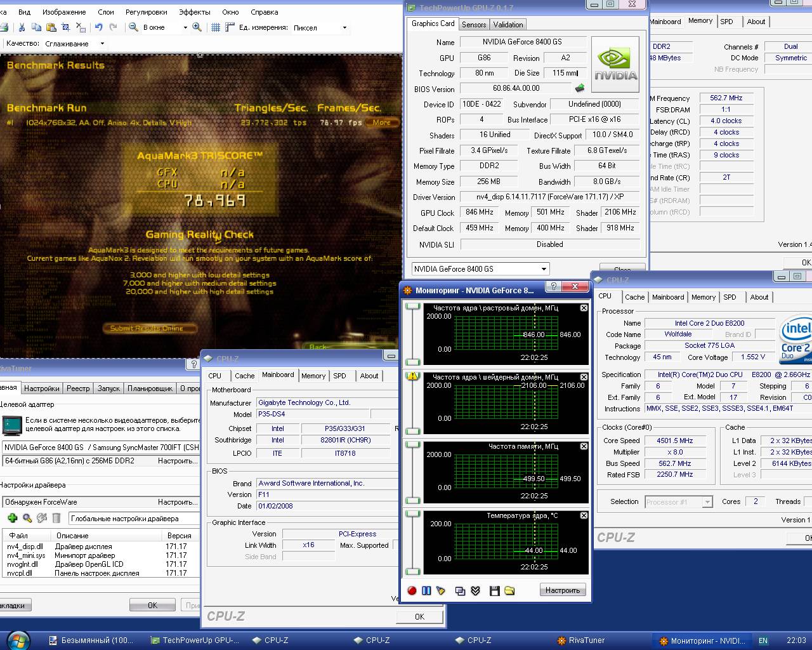Open the Слои menu
This screenshot has width=812, height=650.
point(106,12)
